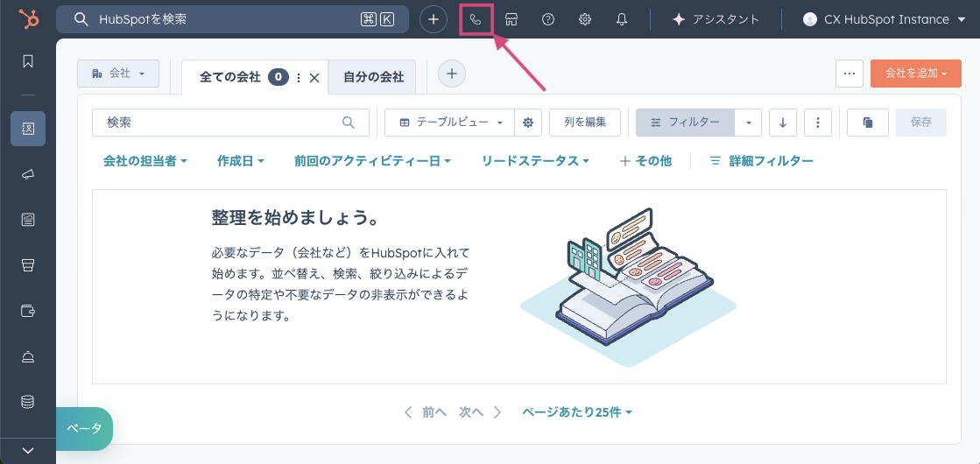
Task: Open the ページあたり25件 page size dropdown
Action: [577, 412]
